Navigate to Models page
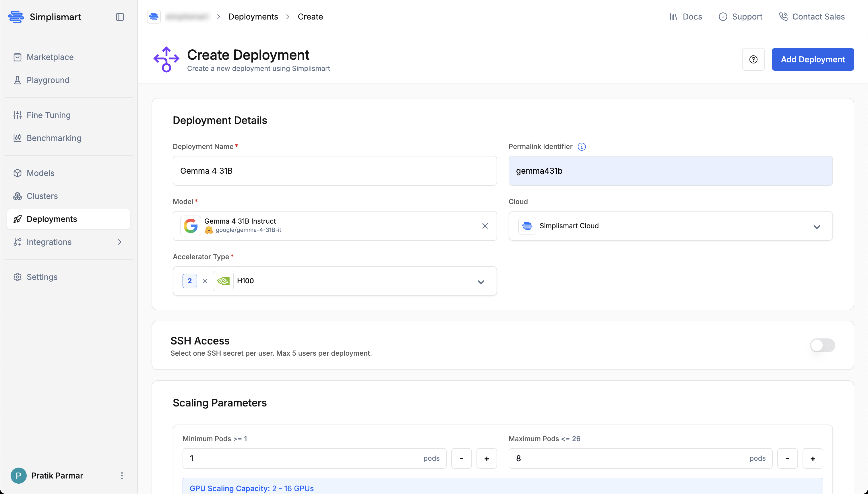The image size is (868, 494). click(68, 173)
